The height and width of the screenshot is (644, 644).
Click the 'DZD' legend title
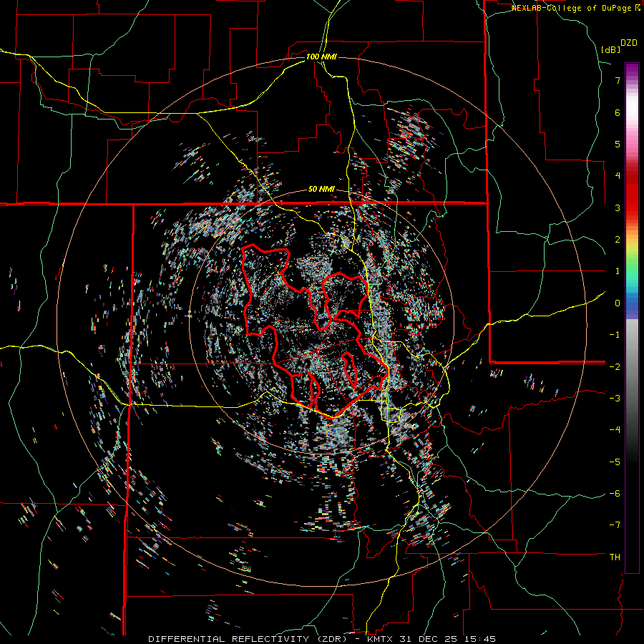tap(629, 43)
